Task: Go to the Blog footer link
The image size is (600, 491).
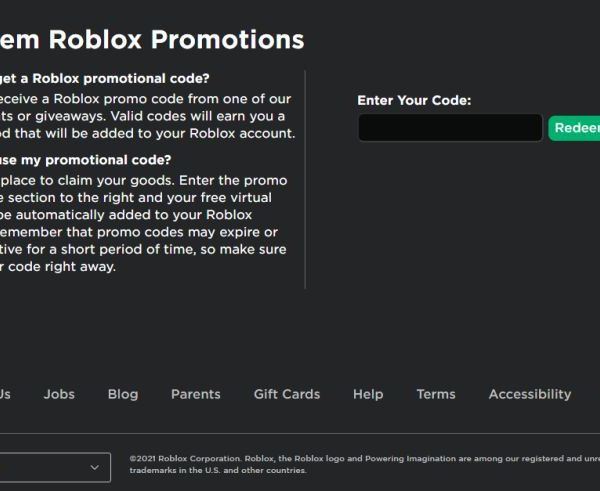Action: point(123,394)
